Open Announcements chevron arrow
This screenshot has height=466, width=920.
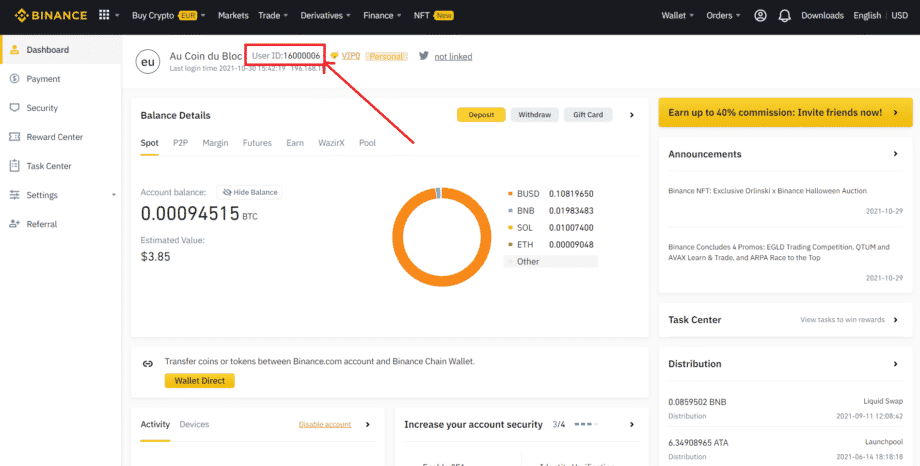[x=895, y=154]
